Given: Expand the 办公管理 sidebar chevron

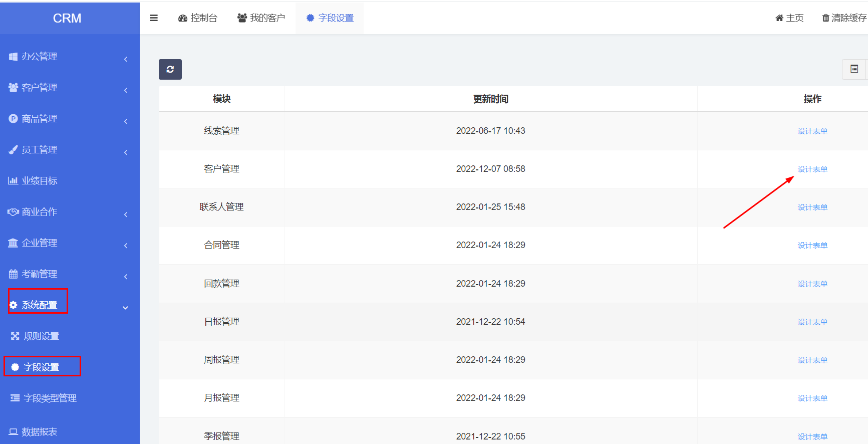Looking at the screenshot, I should (x=126, y=59).
